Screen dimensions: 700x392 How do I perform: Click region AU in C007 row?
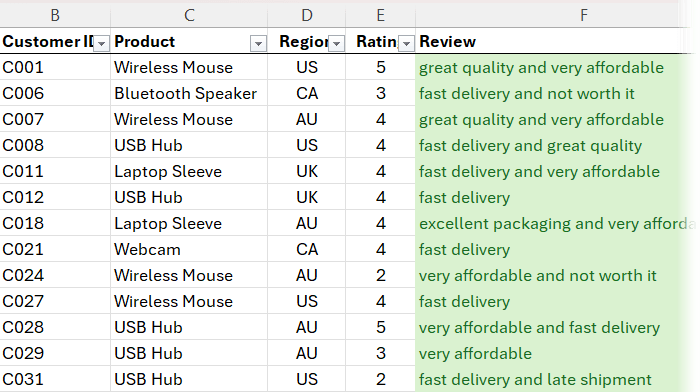click(x=307, y=119)
